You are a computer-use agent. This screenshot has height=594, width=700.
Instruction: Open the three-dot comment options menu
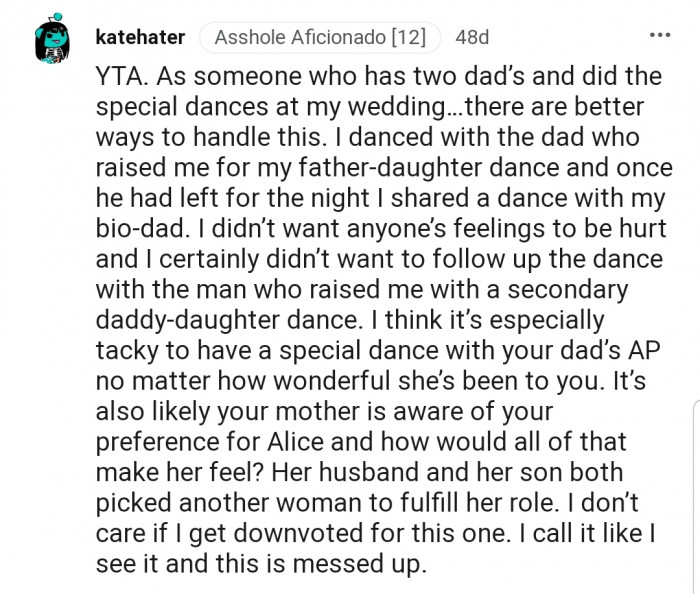(659, 36)
